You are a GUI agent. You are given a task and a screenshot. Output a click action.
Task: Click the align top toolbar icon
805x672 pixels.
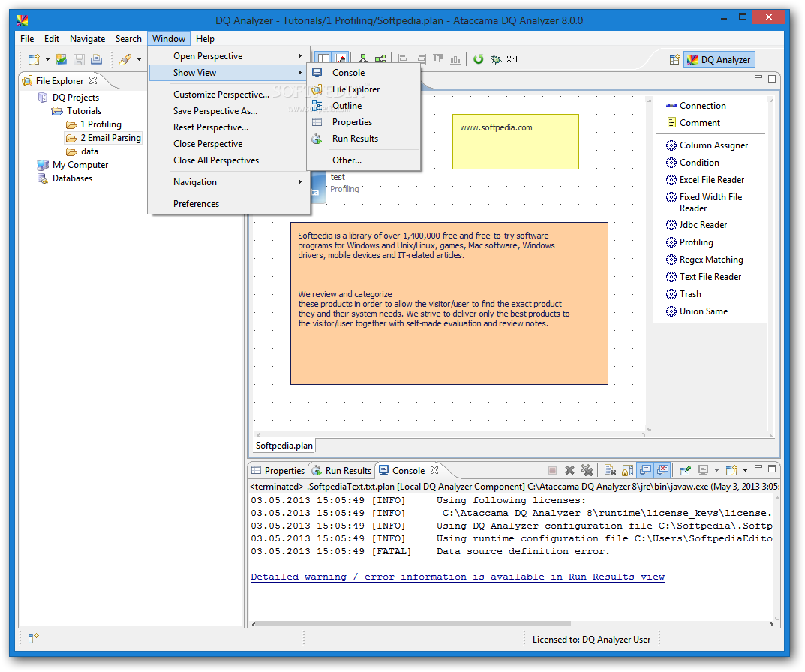pyautogui.click(x=438, y=59)
